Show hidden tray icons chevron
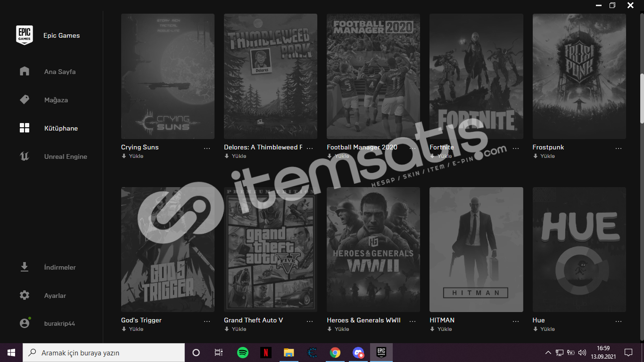This screenshot has height=362, width=644. pyautogui.click(x=548, y=353)
